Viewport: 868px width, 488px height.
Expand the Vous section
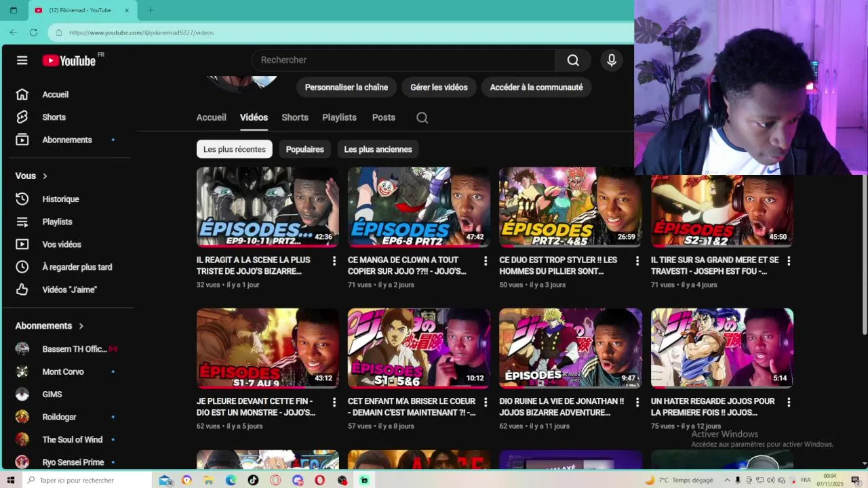pos(32,176)
